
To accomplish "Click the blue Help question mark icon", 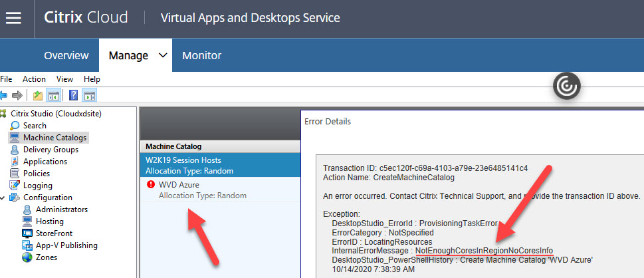I will [x=73, y=96].
